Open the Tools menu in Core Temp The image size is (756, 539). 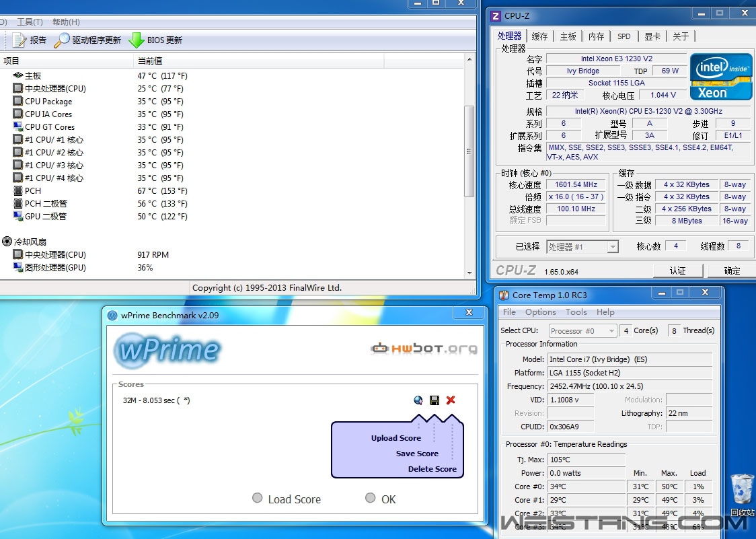(576, 312)
